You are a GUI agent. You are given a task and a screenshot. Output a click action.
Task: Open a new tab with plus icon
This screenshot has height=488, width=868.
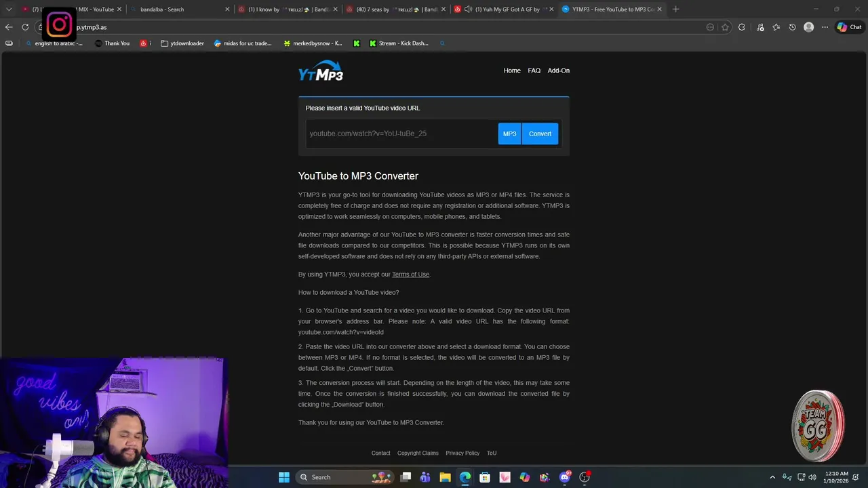tap(675, 9)
